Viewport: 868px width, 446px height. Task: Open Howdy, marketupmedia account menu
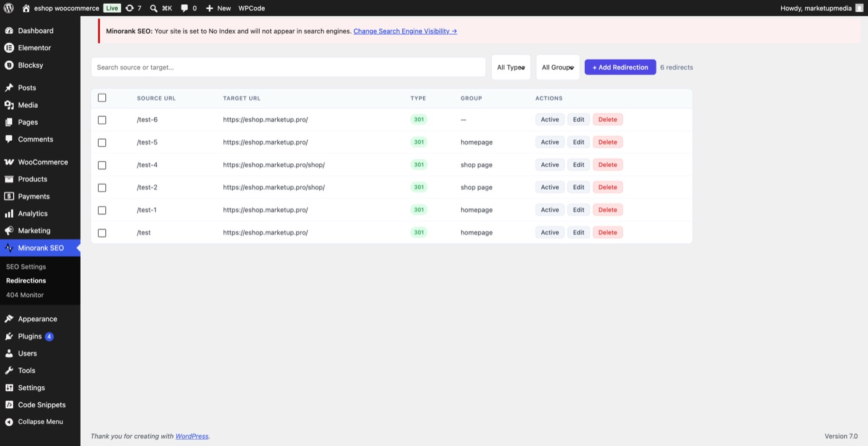(x=821, y=8)
